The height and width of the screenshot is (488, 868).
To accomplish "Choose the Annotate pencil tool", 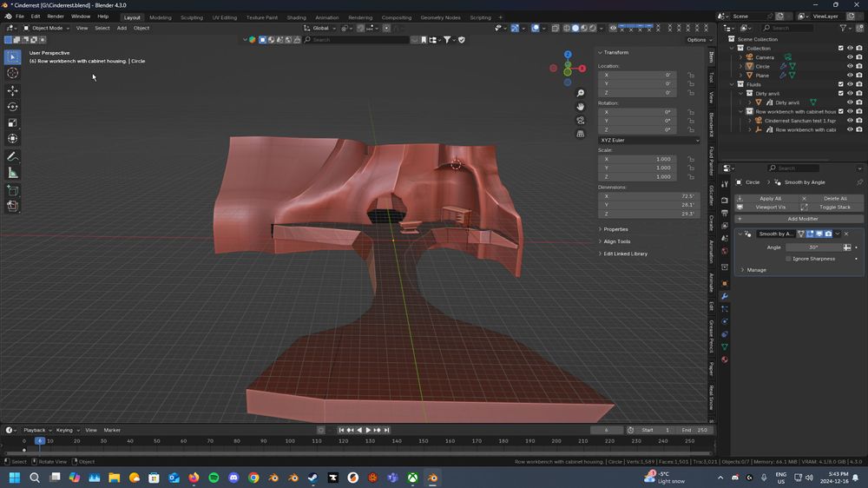I will 13,157.
